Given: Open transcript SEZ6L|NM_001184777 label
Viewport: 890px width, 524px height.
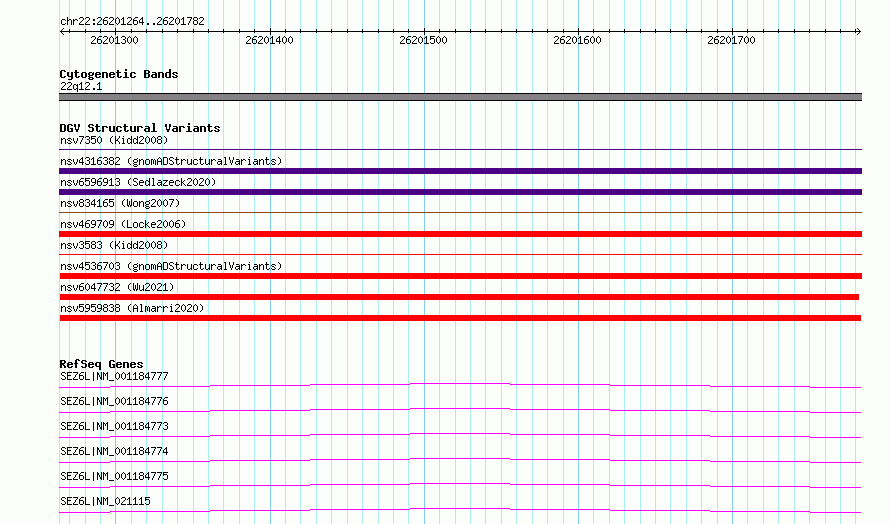Looking at the screenshot, I should click(114, 376).
